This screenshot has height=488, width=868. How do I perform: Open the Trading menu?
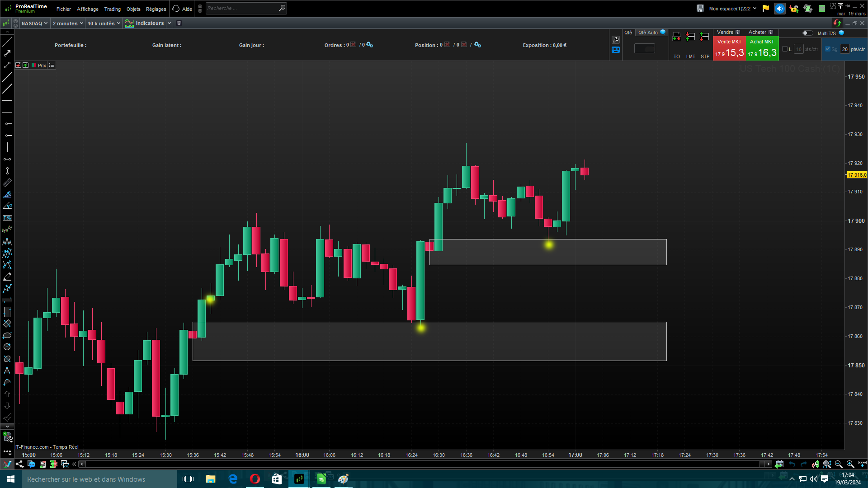[x=112, y=9]
